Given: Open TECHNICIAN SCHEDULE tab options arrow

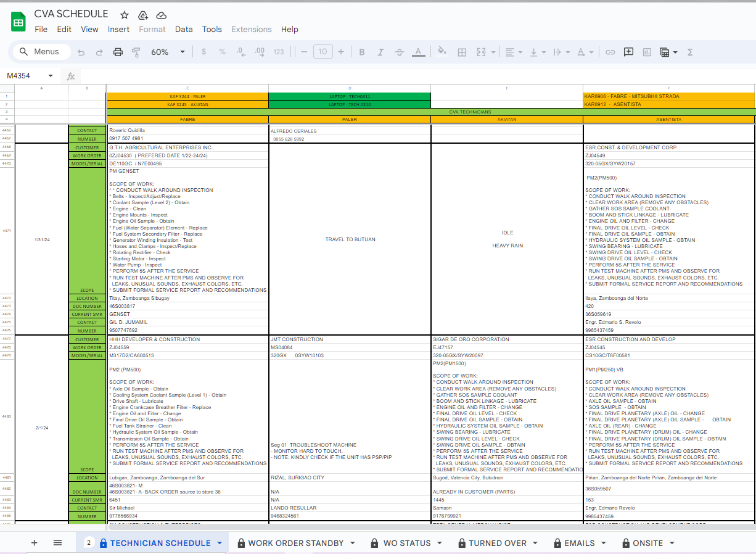Looking at the screenshot, I should pyautogui.click(x=220, y=543).
